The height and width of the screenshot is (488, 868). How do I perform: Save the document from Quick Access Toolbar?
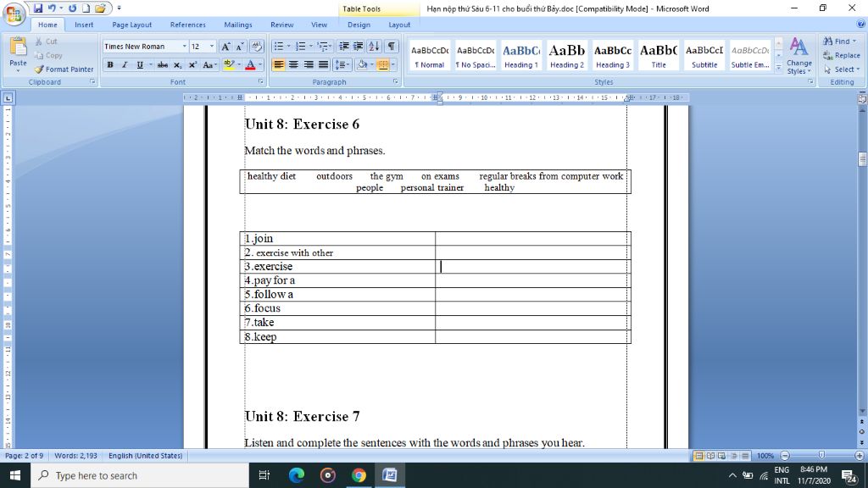[x=37, y=8]
